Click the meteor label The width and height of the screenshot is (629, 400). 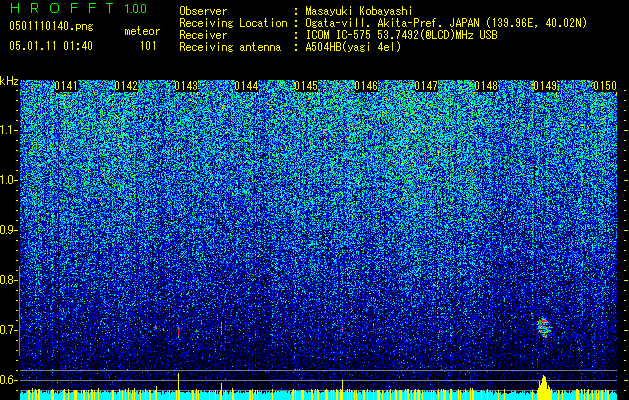[142, 31]
